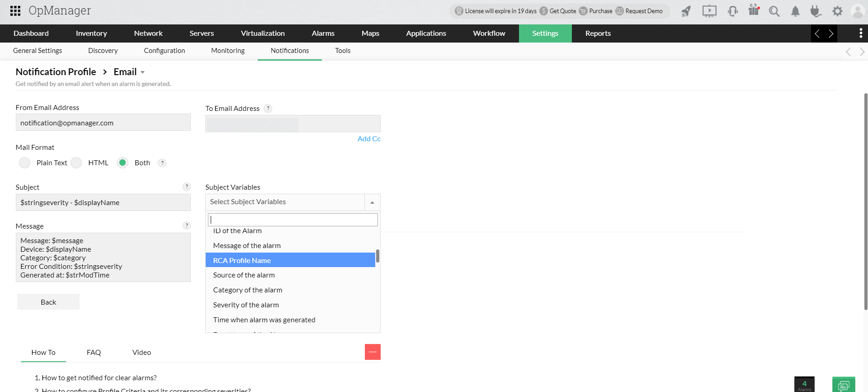Open the gift box what's new icon
This screenshot has height=392, width=868.
click(754, 10)
